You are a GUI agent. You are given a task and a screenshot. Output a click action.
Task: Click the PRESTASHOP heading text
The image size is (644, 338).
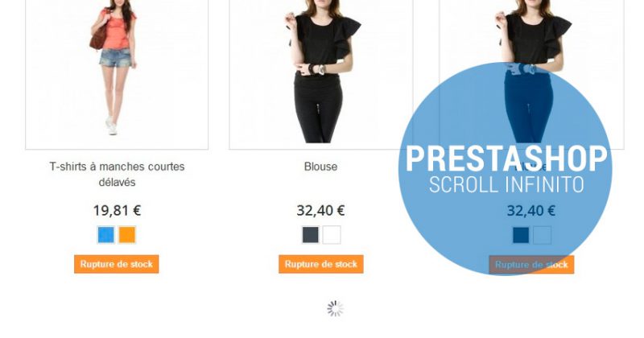[x=506, y=159]
